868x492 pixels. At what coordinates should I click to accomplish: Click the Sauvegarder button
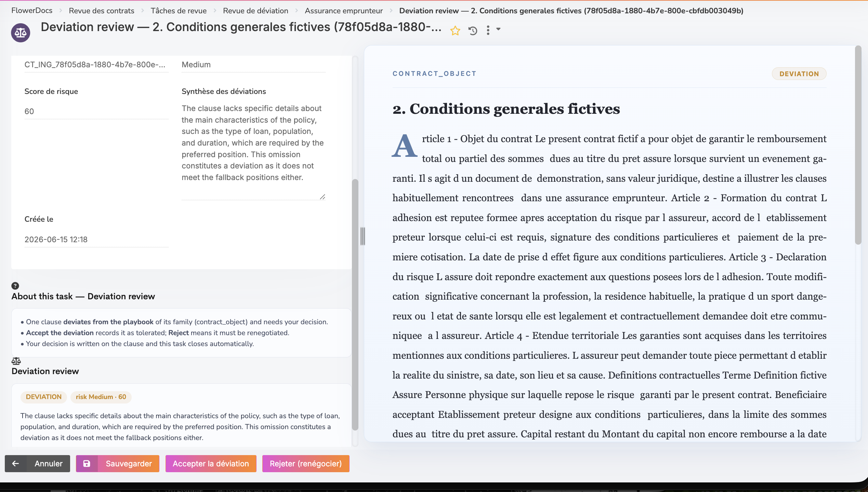click(x=118, y=464)
